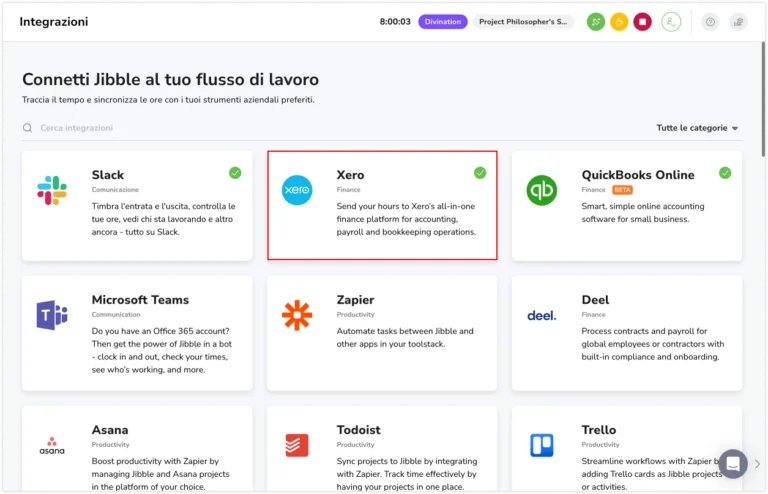Stop the timer with the red stop button
This screenshot has height=494, width=768.
pyautogui.click(x=642, y=22)
